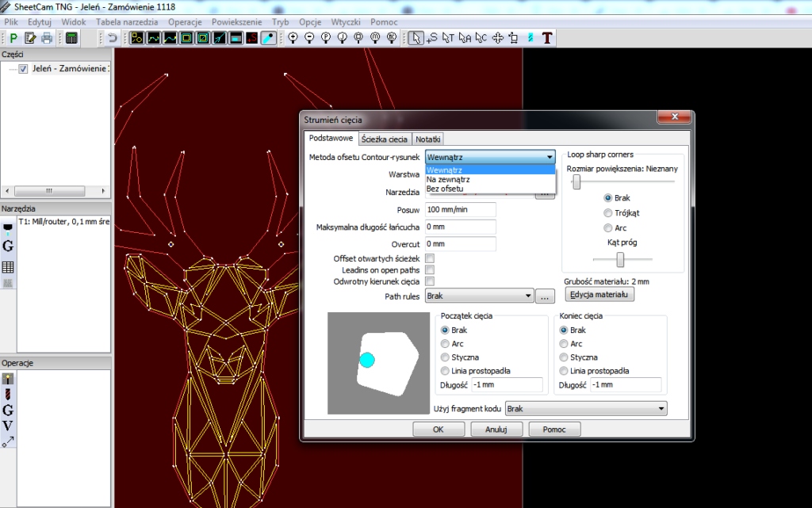This screenshot has width=812, height=508.
Task: Click the Kąt próg slider handle
Action: [x=620, y=259]
